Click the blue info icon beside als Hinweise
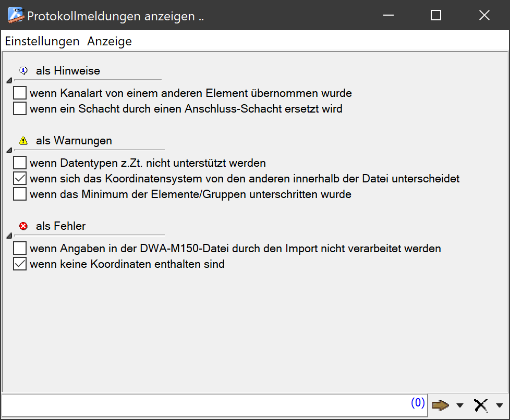The width and height of the screenshot is (510, 420). (x=23, y=70)
